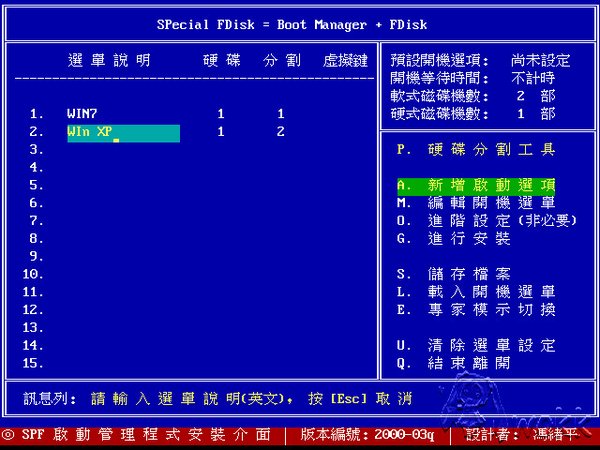Click the row number 2. label
Screen dimensions: 600x450
click(37, 132)
